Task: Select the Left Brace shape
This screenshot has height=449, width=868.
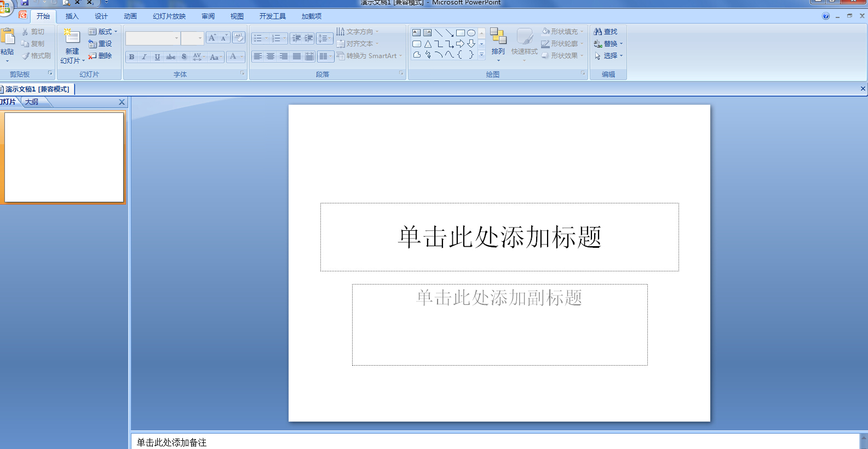Action: coord(461,55)
